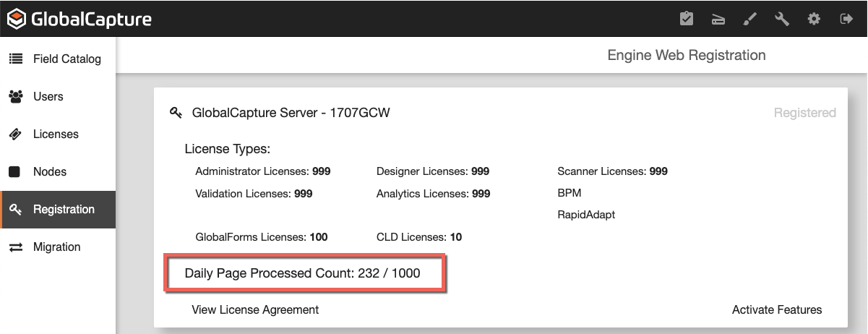The width and height of the screenshot is (868, 334).
Task: Log out using the exit arrow icon
Action: pos(846,19)
